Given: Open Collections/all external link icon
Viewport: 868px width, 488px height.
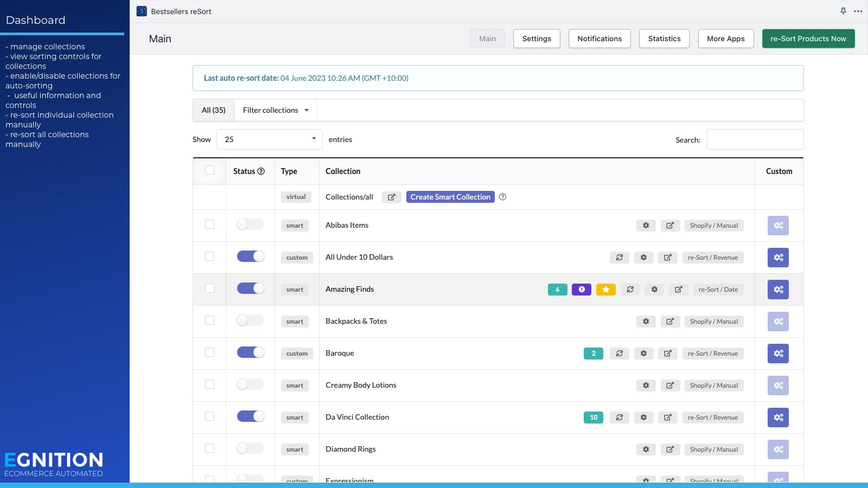Looking at the screenshot, I should [x=392, y=197].
